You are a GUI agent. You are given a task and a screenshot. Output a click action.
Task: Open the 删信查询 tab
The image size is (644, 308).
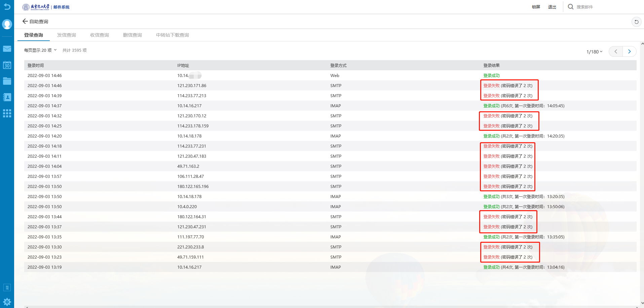[x=132, y=35]
